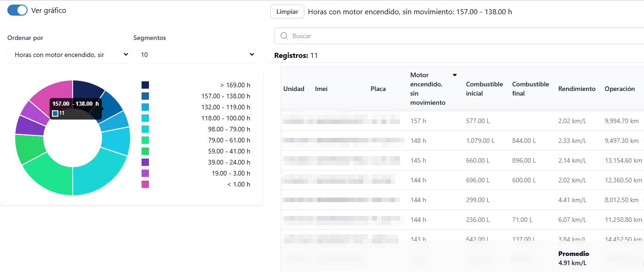Click the 39.00 - 24.00 h purple swatch
This screenshot has height=272, width=644.
tap(145, 162)
